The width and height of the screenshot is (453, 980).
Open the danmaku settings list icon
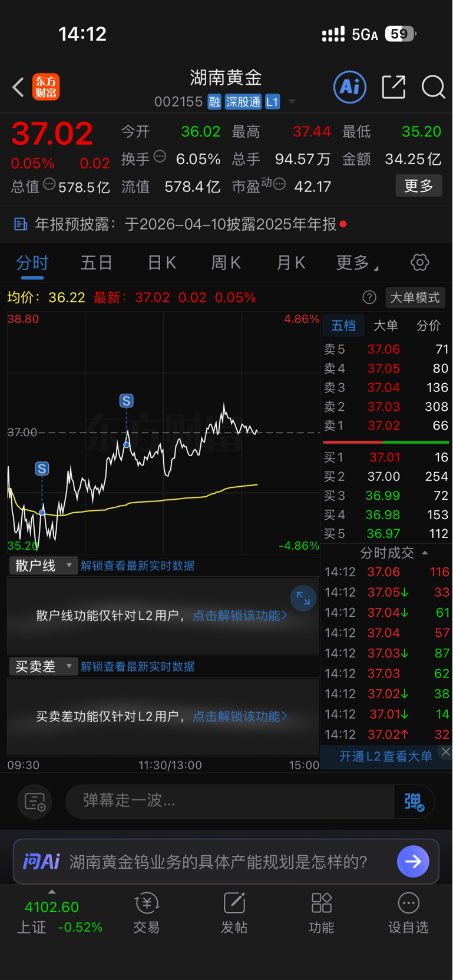pos(35,801)
